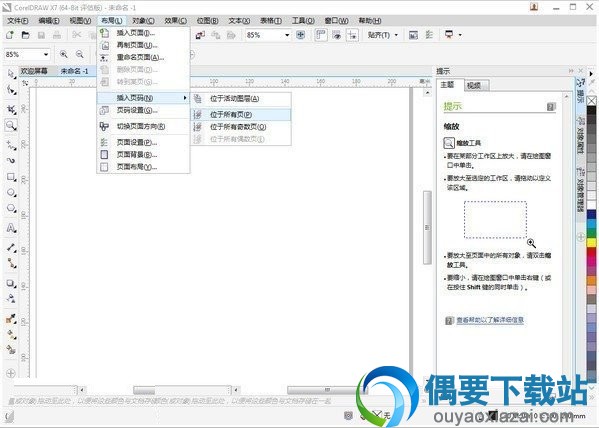
Task: Select 位于活动图层(A) submenu item
Action: pyautogui.click(x=241, y=99)
